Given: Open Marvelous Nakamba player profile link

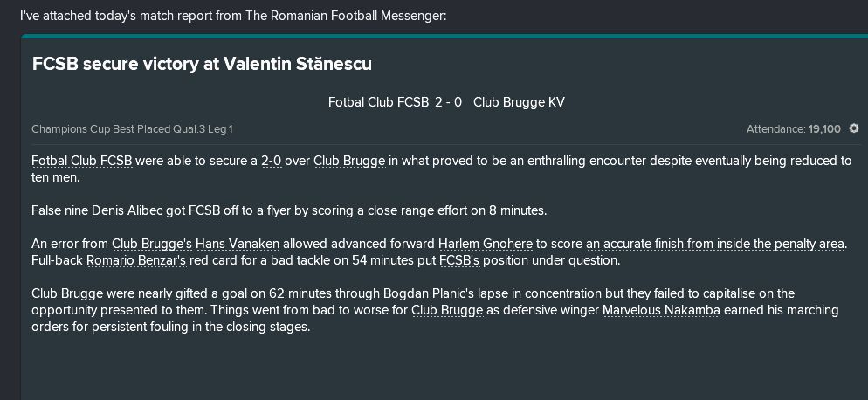Looking at the screenshot, I should coord(661,310).
